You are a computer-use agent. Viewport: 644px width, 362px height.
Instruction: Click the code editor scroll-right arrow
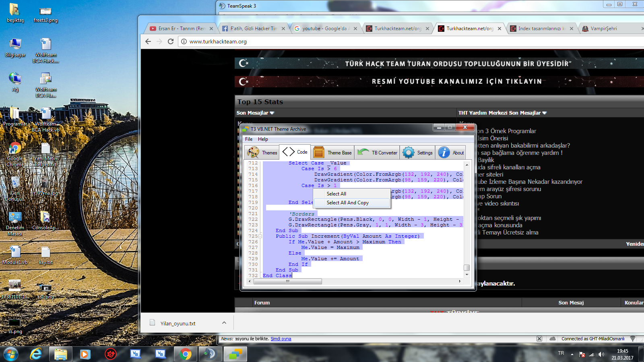[x=460, y=281]
